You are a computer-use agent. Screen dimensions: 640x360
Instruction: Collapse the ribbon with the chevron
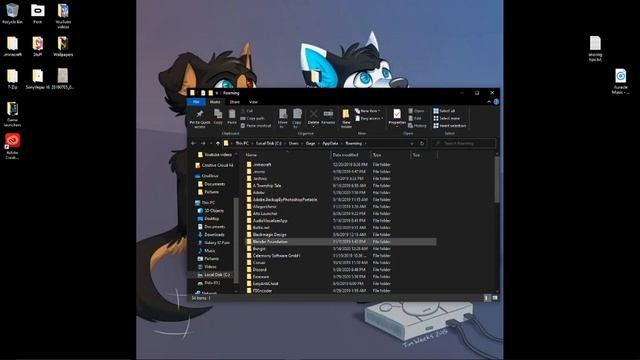tap(489, 102)
